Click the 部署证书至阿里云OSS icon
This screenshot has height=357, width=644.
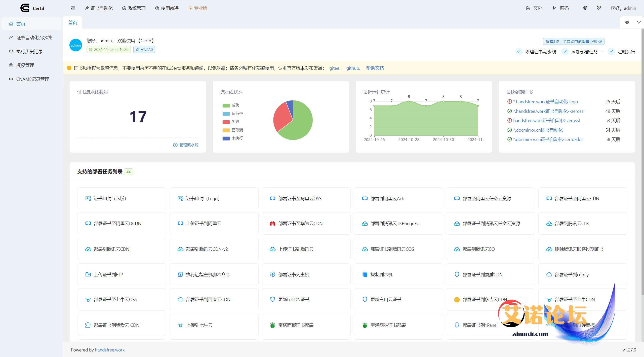click(x=272, y=198)
